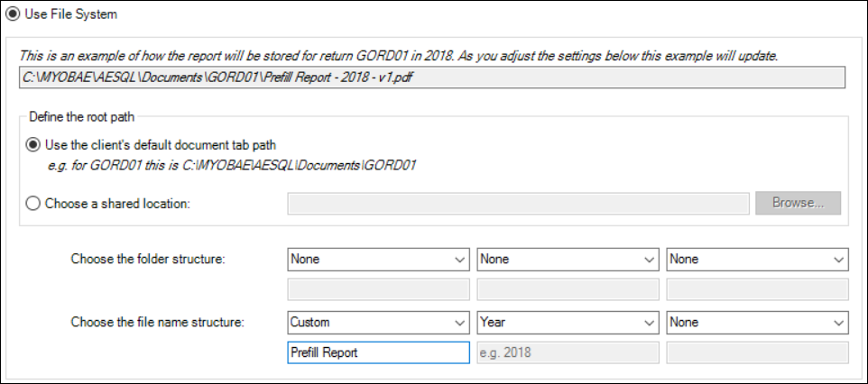This screenshot has width=868, height=384.
Task: Select the Use File System radio button
Action: tap(12, 14)
